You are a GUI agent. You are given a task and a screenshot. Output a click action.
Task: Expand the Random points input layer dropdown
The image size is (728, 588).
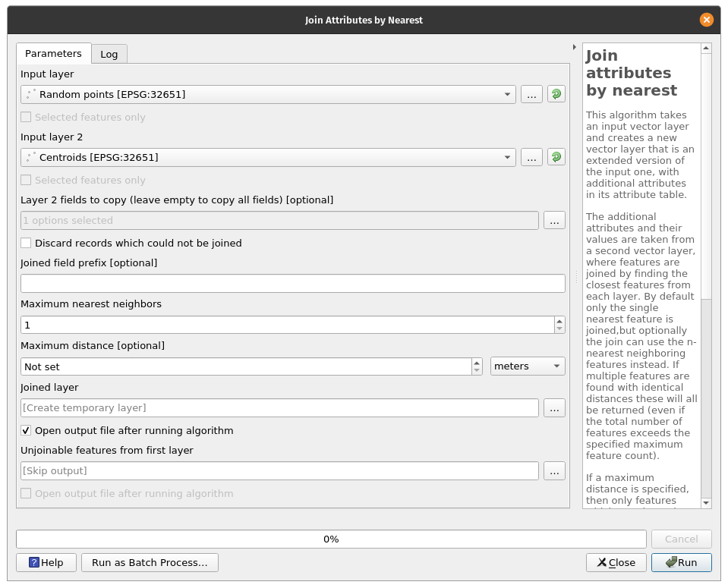tap(507, 94)
